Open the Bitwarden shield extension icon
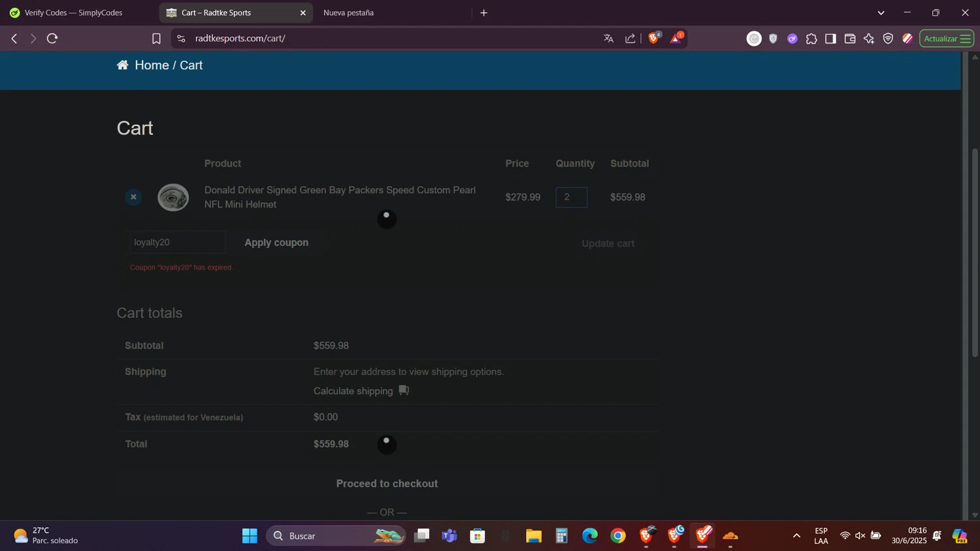Image resolution: width=980 pixels, height=551 pixels. point(774,39)
